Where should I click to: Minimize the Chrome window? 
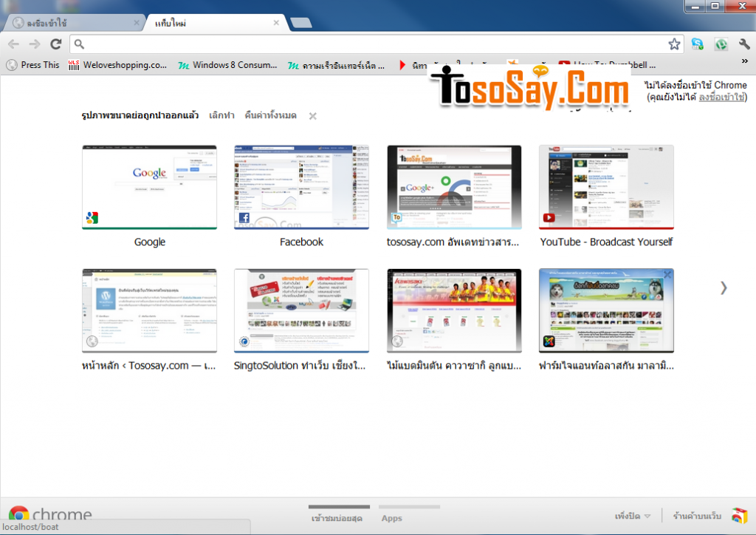tap(695, 7)
